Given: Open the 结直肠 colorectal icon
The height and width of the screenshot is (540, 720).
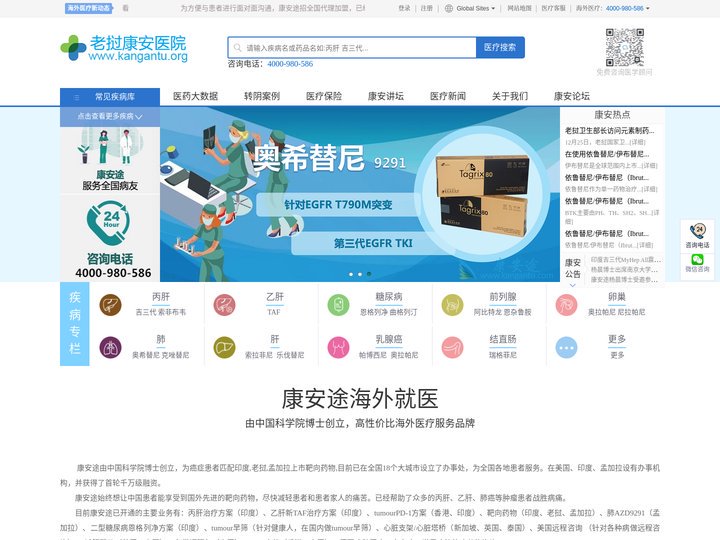Looking at the screenshot, I should point(452,348).
